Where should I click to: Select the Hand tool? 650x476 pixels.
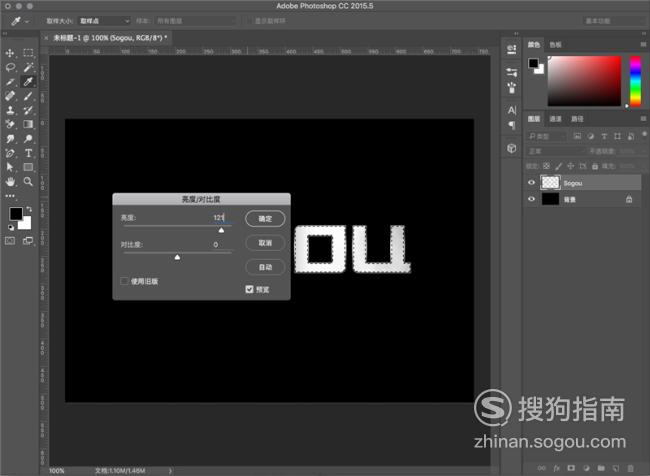click(x=10, y=182)
